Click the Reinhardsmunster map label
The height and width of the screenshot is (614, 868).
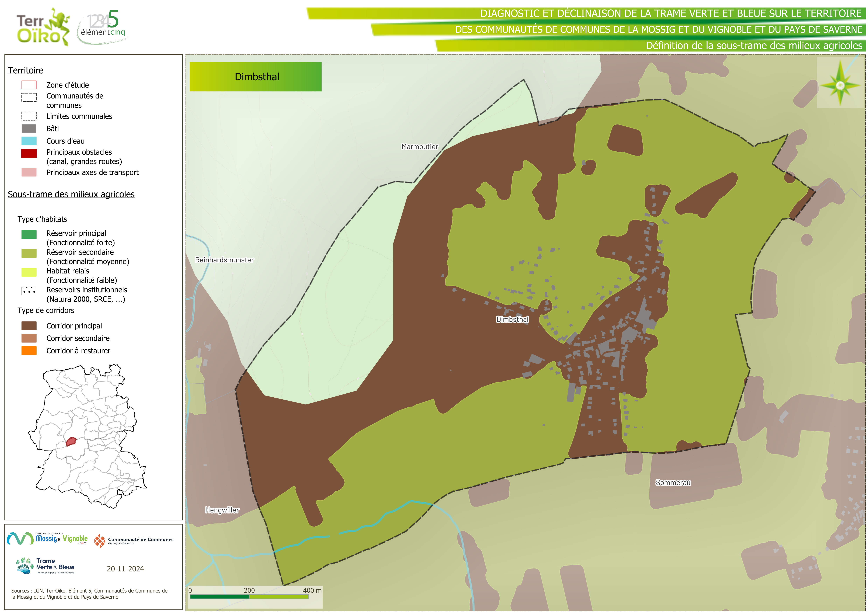tap(224, 260)
